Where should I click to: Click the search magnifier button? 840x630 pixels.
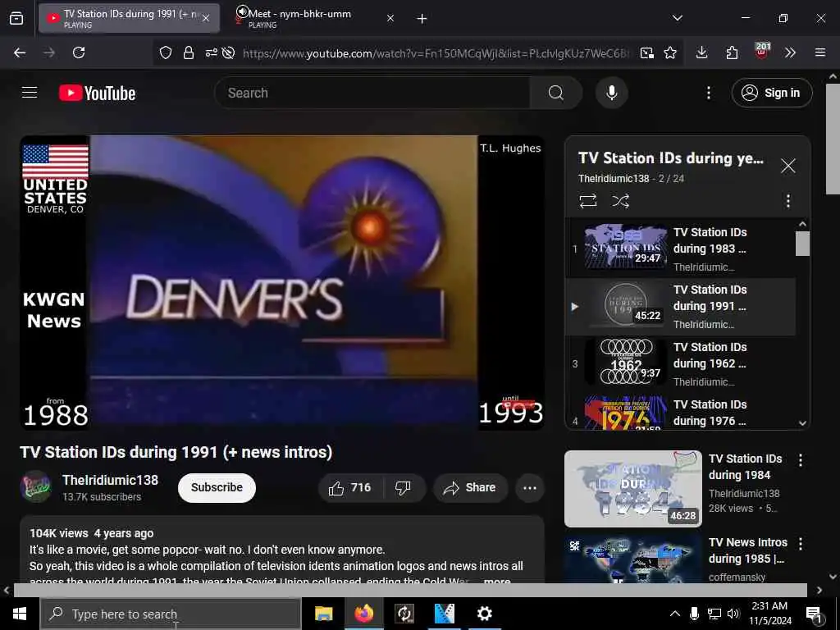pyautogui.click(x=556, y=93)
